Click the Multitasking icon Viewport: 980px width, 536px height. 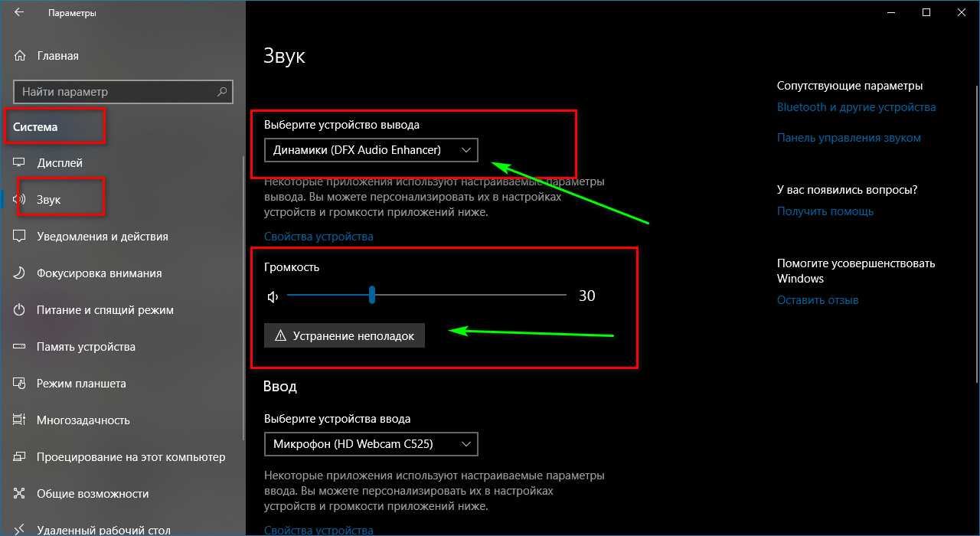(20, 420)
